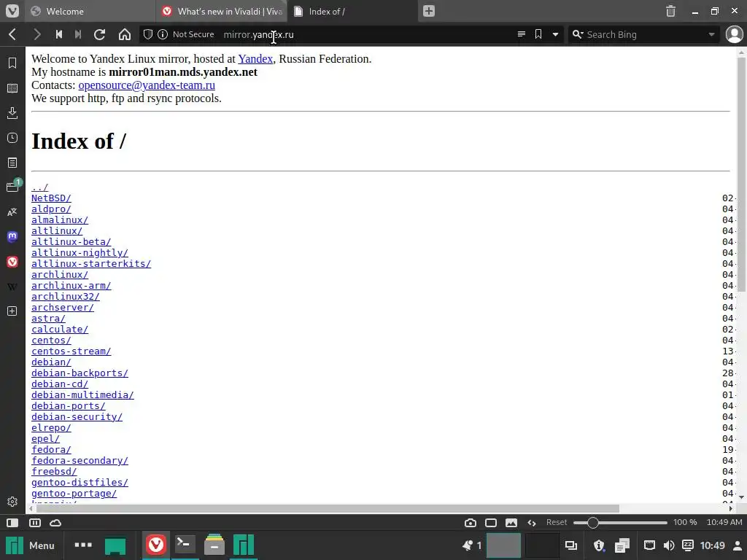Open the Vivaldi main menu button
Screen dimensions: 747x560
12,11
